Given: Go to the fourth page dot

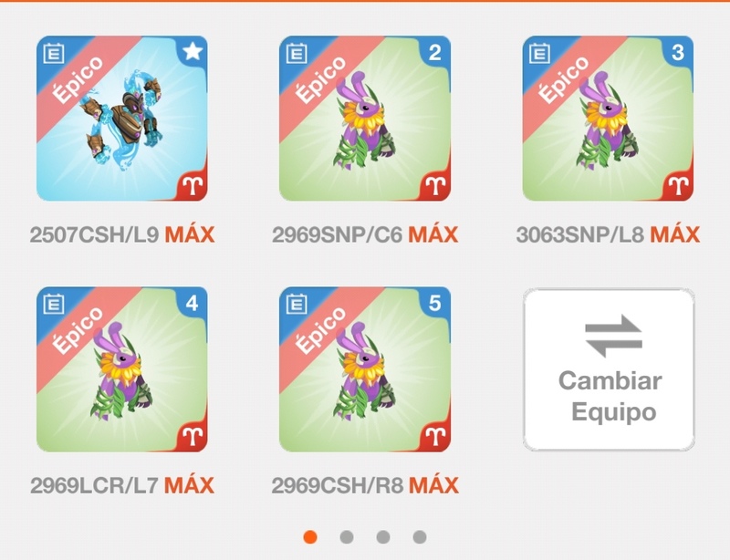Looking at the screenshot, I should click(x=420, y=536).
